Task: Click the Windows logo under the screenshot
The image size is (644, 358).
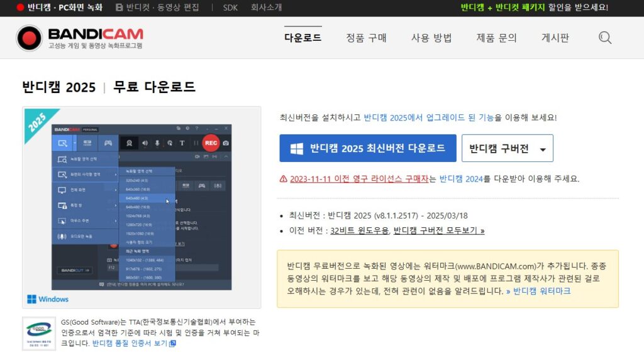Action: (x=31, y=299)
